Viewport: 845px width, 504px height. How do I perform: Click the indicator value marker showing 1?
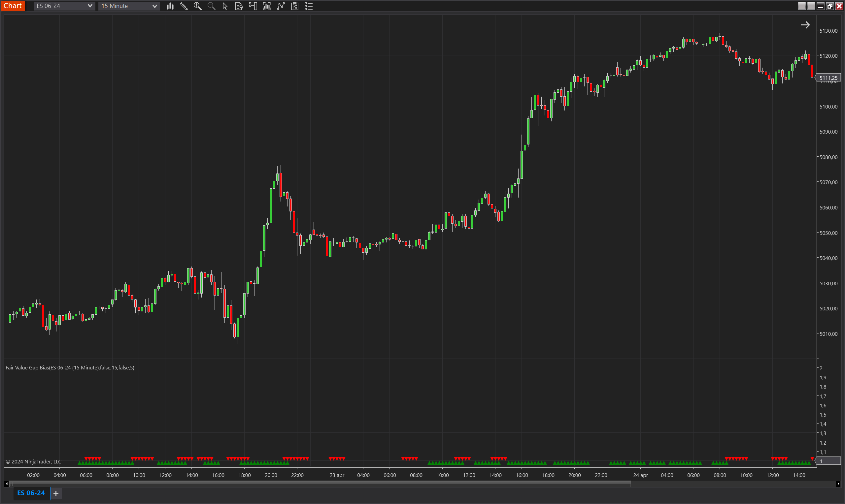point(828,461)
